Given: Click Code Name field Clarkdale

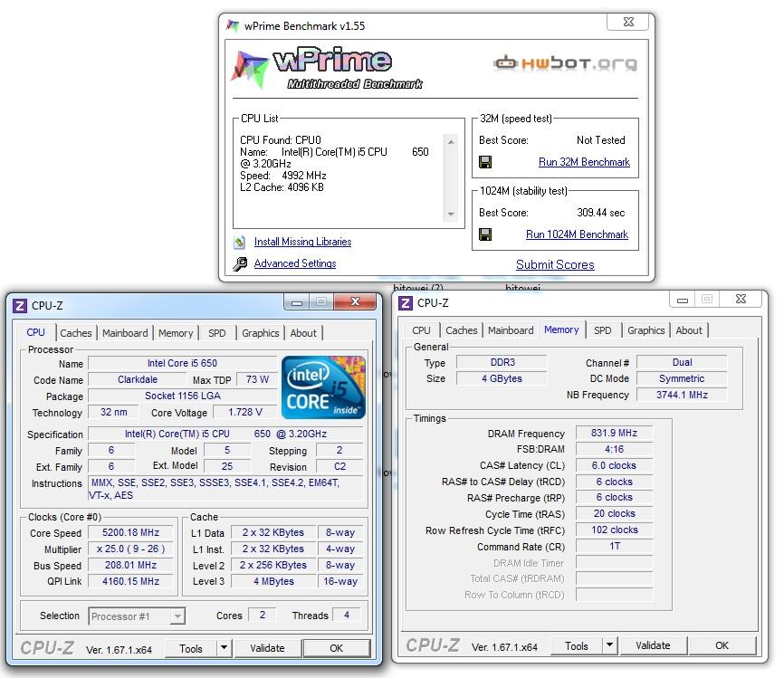Looking at the screenshot, I should [x=138, y=379].
